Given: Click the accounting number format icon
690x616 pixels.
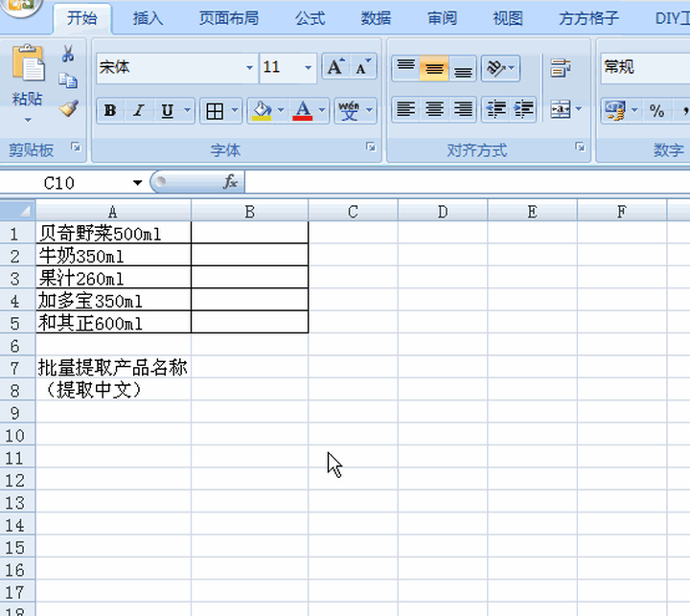Looking at the screenshot, I should tap(614, 110).
